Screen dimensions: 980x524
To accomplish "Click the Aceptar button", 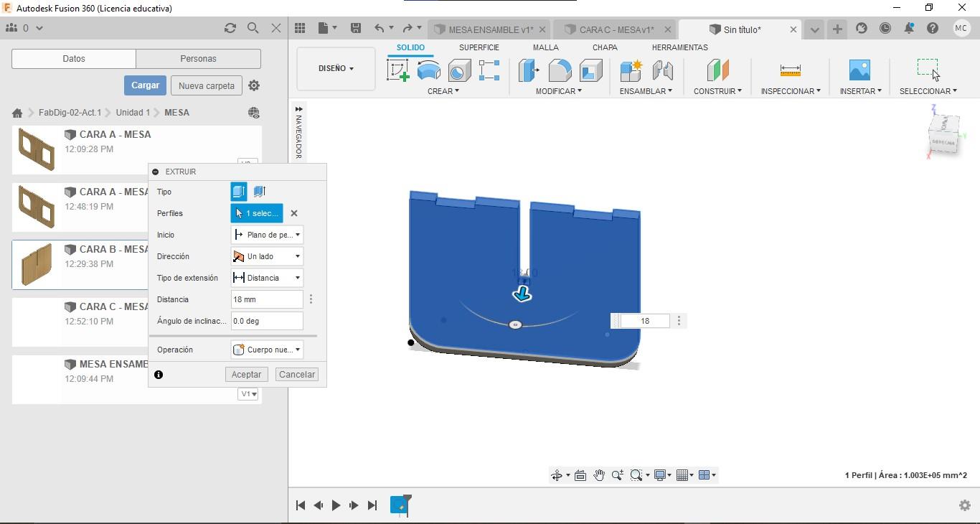I will click(246, 375).
